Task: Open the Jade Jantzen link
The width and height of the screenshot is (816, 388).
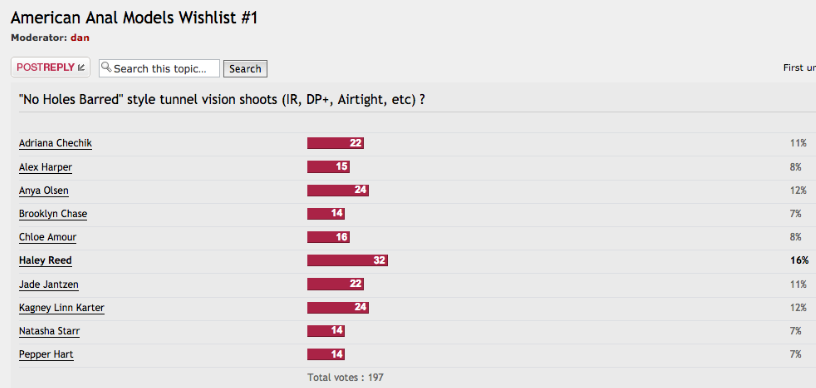Action: point(49,284)
